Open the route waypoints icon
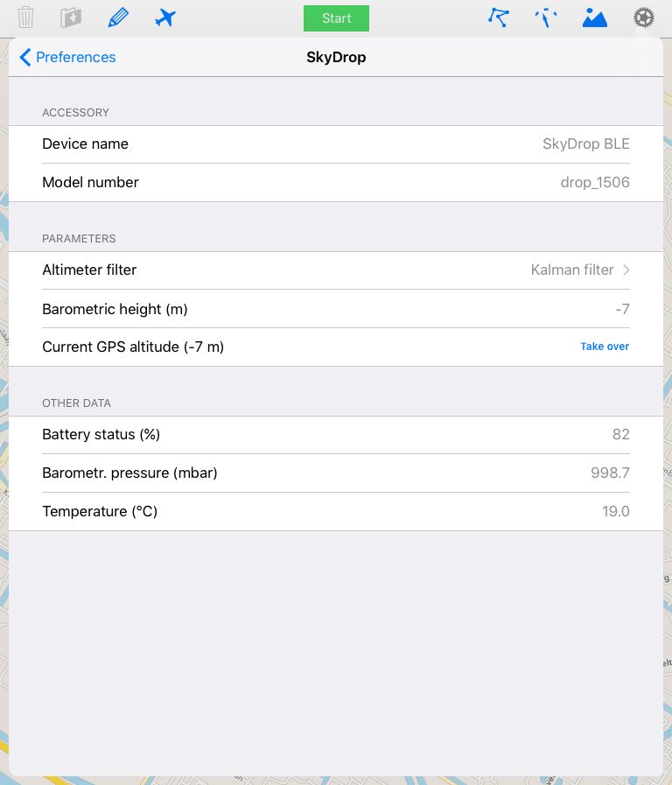 click(x=499, y=18)
